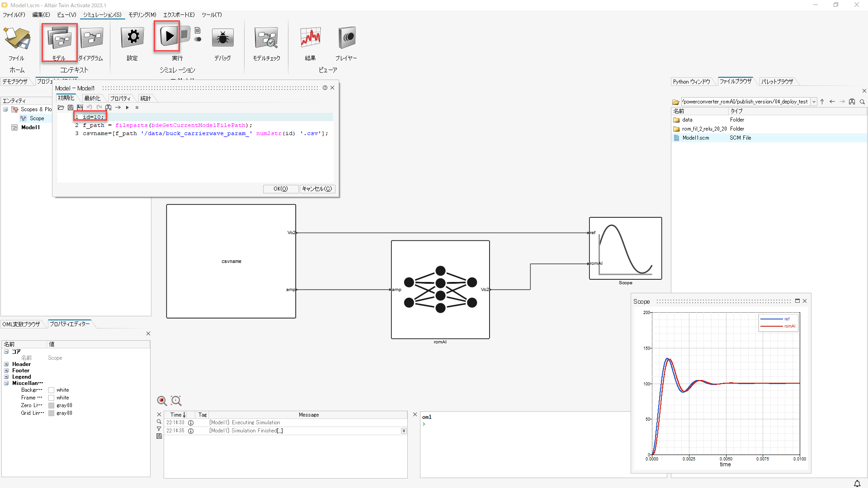Click search icon in message panel
Image resolution: width=868 pixels, height=488 pixels.
(x=159, y=422)
